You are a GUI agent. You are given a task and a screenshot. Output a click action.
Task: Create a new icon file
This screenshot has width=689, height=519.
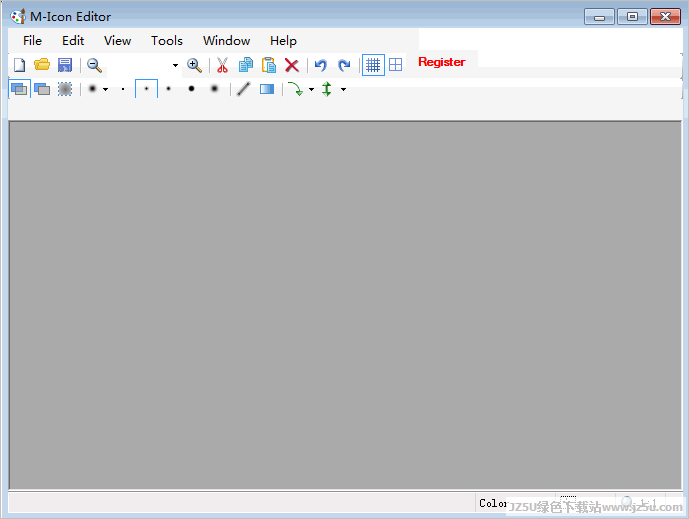pos(19,65)
